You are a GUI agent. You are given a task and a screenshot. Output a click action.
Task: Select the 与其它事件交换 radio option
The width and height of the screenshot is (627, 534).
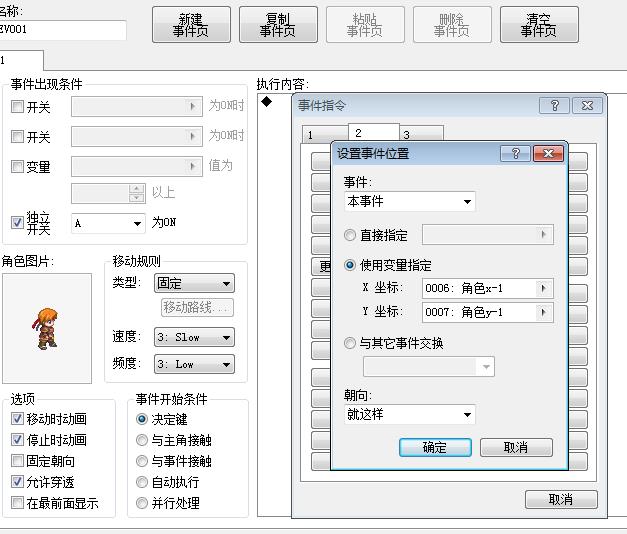[x=350, y=343]
